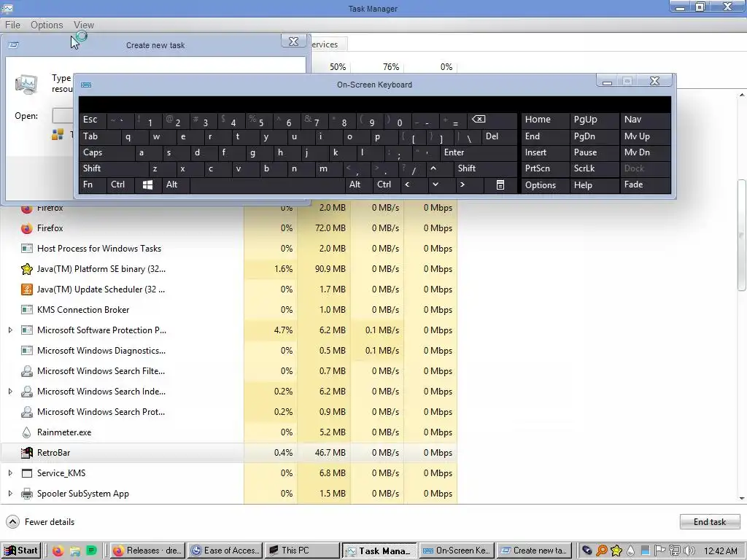Open the Options menu in Task Manager

coord(47,26)
